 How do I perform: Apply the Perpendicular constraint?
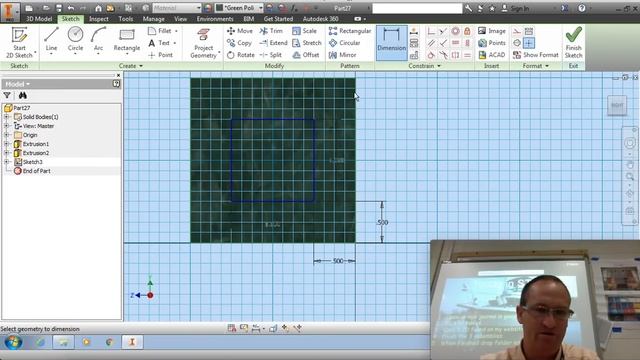443,43
